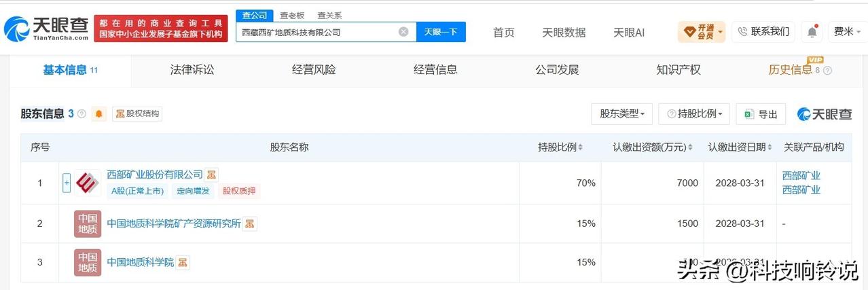Open 持股比例 dropdown filter
This screenshot has width=868, height=290.
point(694,114)
